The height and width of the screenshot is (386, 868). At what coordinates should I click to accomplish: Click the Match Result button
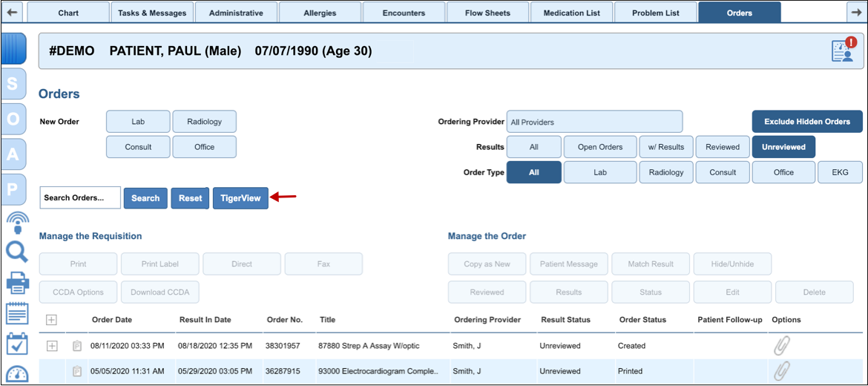651,264
